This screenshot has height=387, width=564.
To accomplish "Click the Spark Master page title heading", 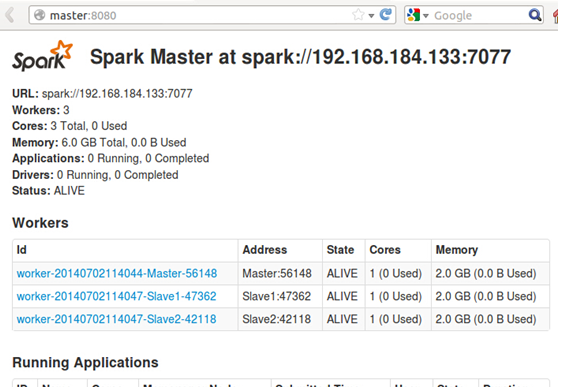I will click(300, 57).
